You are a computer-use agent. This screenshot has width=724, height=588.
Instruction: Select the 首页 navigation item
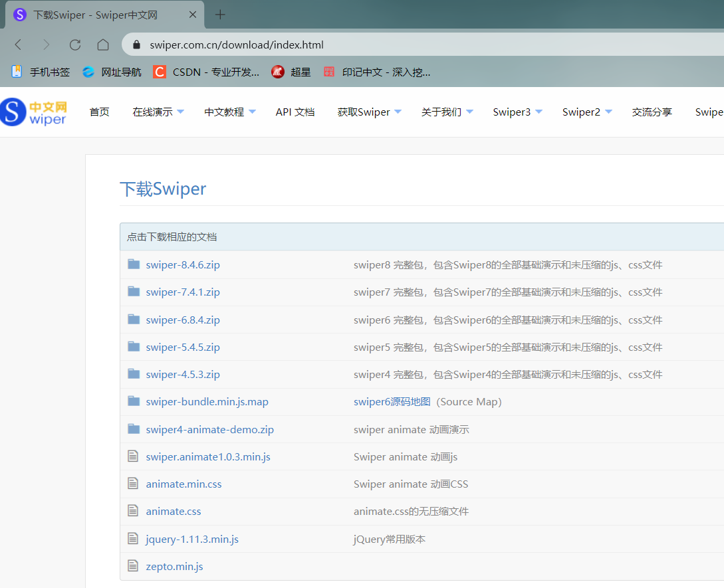tap(99, 112)
